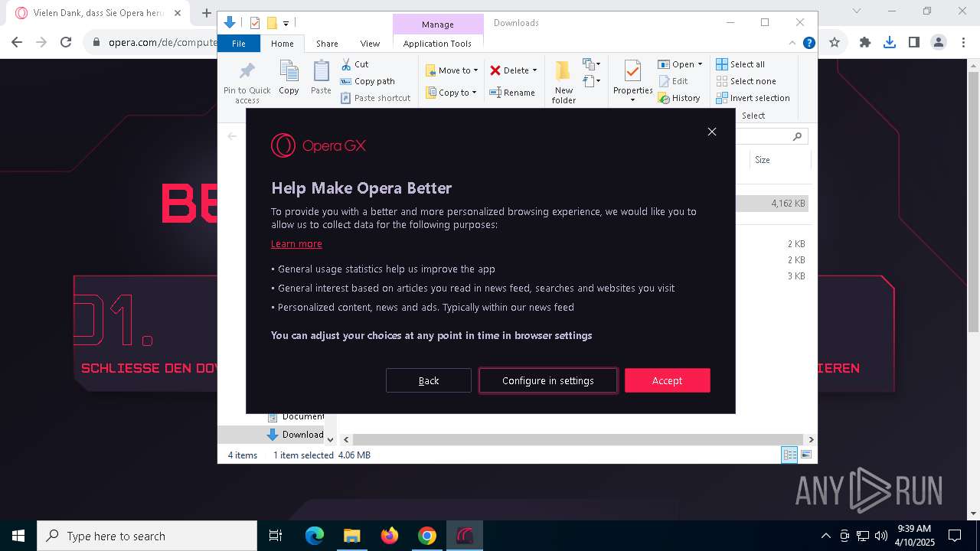
Task: Expand the Easy access dropdown
Action: (x=591, y=80)
